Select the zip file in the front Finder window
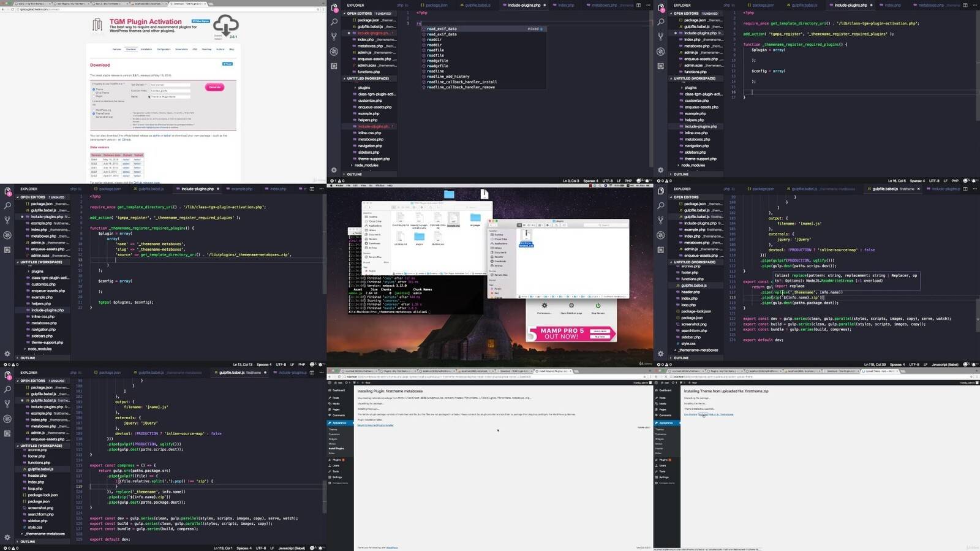The width and height of the screenshot is (980, 551). coord(526,238)
